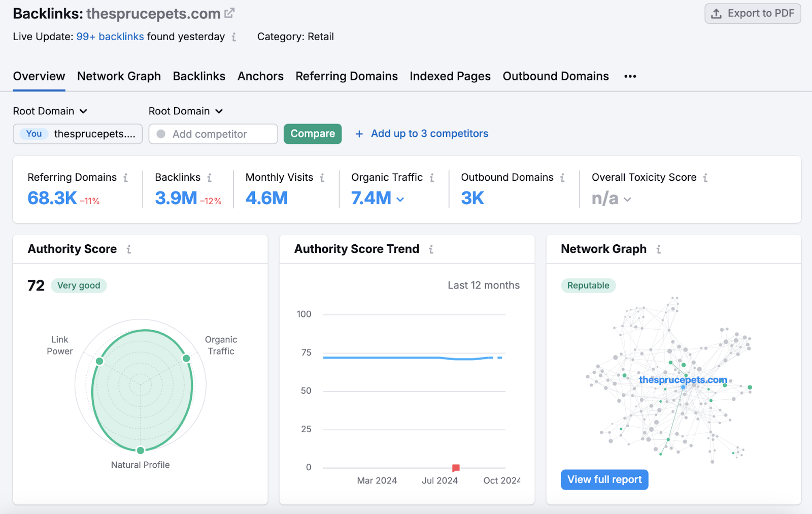Screen dimensions: 812x514
Task: Open the Referring Domains tab
Action: pyautogui.click(x=347, y=76)
